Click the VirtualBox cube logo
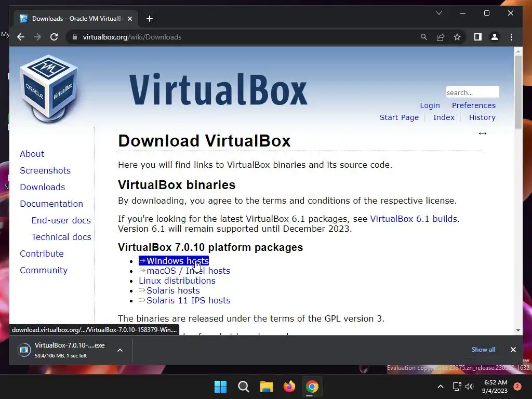 click(x=48, y=88)
